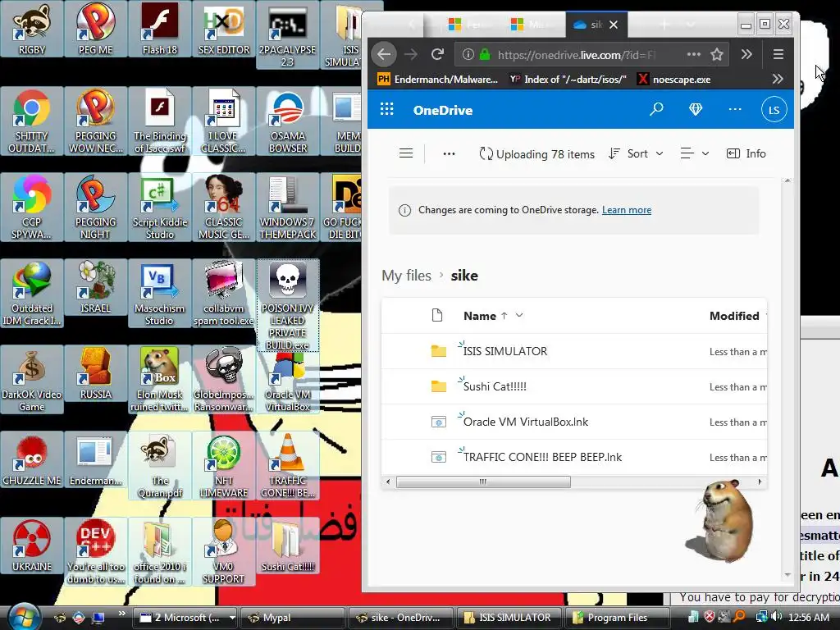Open The Binding of Isaac.swf file

(160, 121)
